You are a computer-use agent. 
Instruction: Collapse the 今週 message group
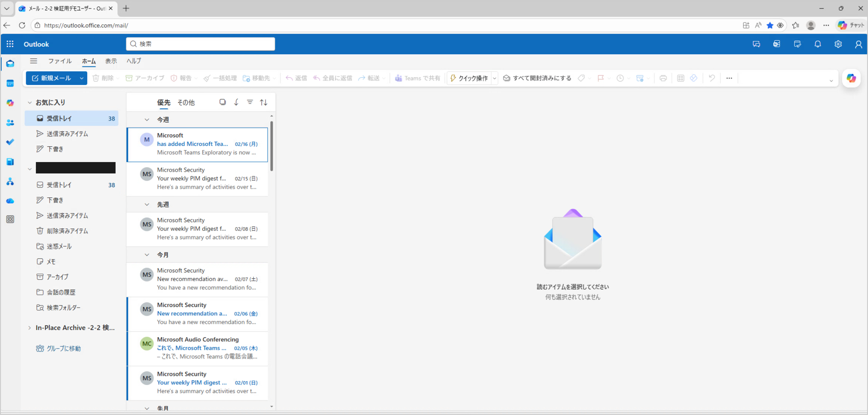(x=147, y=120)
